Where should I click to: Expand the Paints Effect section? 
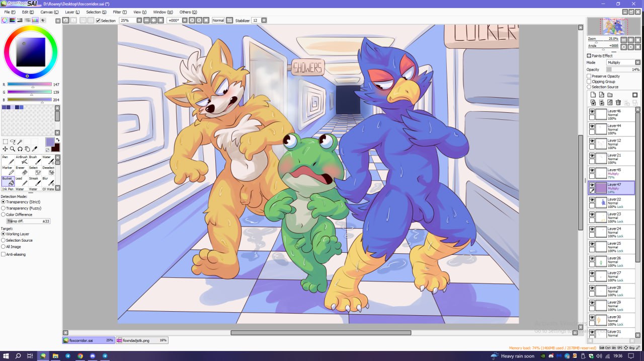589,56
